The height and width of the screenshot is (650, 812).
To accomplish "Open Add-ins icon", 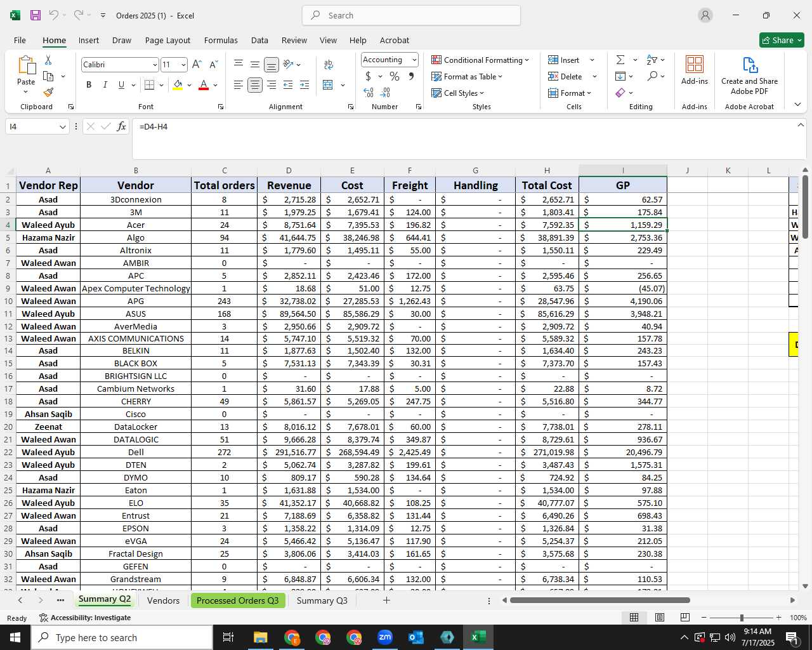I will [x=695, y=70].
